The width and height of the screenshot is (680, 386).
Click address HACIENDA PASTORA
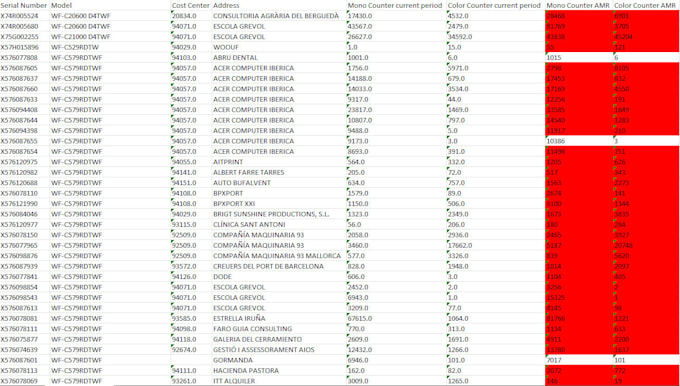pos(246,370)
